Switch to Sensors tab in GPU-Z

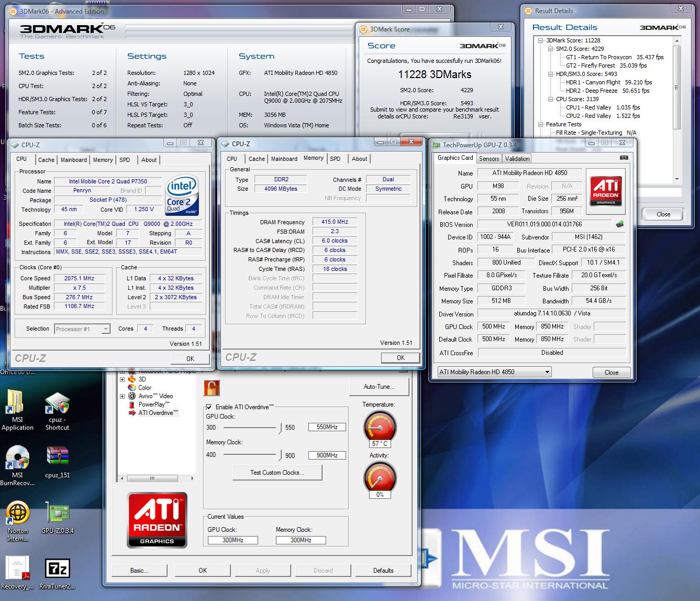[489, 158]
